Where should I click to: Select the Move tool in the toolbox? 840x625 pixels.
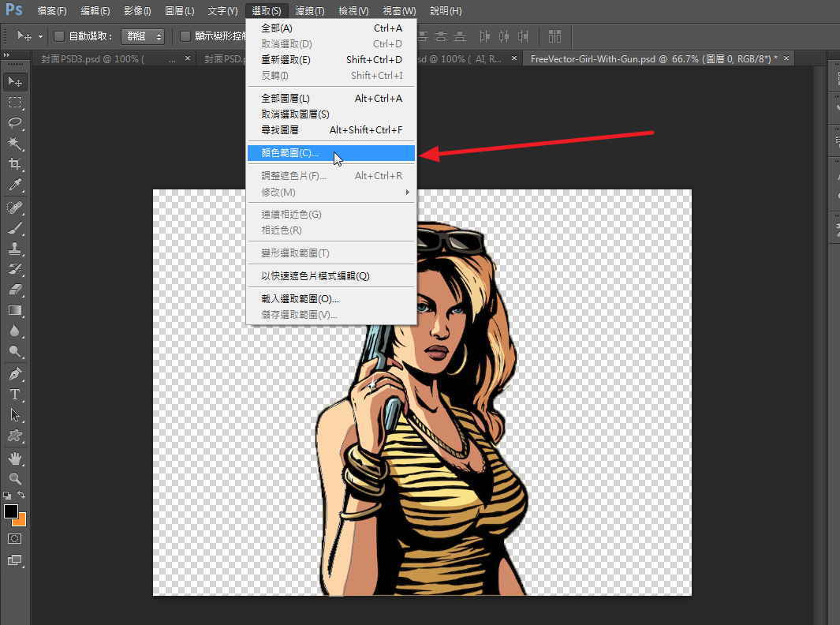tap(15, 81)
